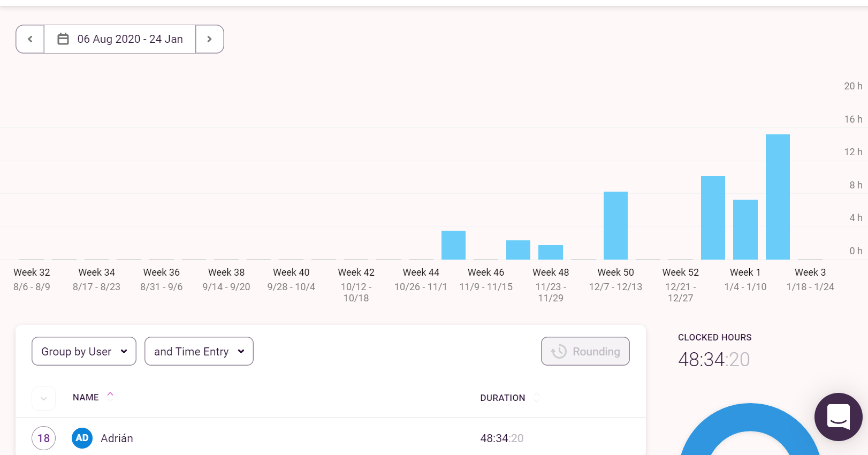Image resolution: width=868 pixels, height=455 pixels.
Task: Go to the previous date range
Action: pyautogui.click(x=30, y=39)
